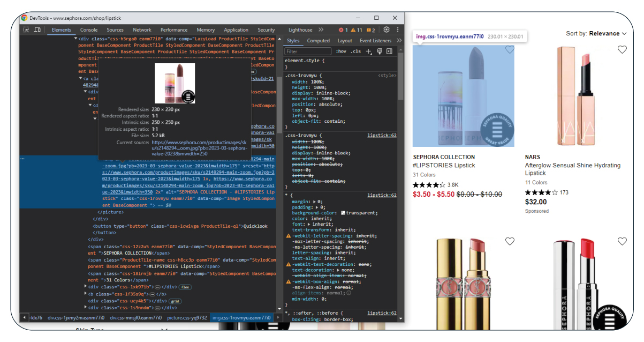The height and width of the screenshot is (342, 644).
Task: Toggle the computed styles sidebar icon
Action: (x=389, y=51)
